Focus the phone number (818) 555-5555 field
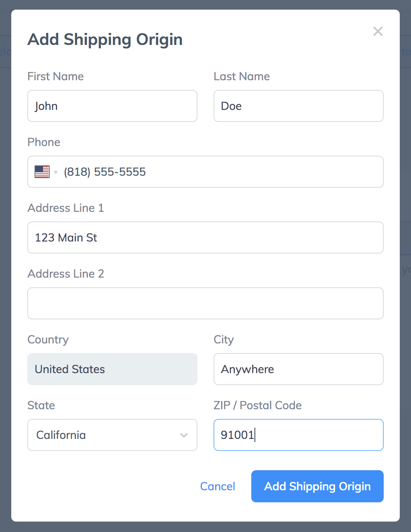Viewport: 411px width, 532px height. (205, 172)
